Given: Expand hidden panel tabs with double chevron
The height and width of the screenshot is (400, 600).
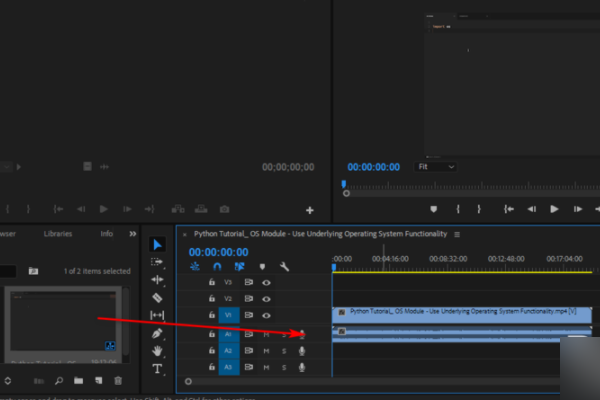Looking at the screenshot, I should pos(132,233).
